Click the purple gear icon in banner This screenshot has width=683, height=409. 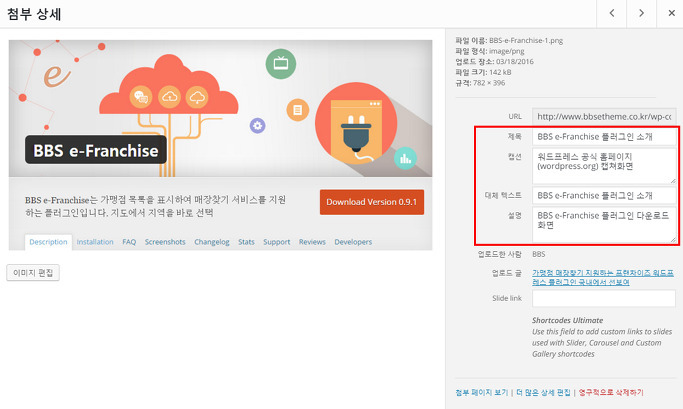point(257,126)
